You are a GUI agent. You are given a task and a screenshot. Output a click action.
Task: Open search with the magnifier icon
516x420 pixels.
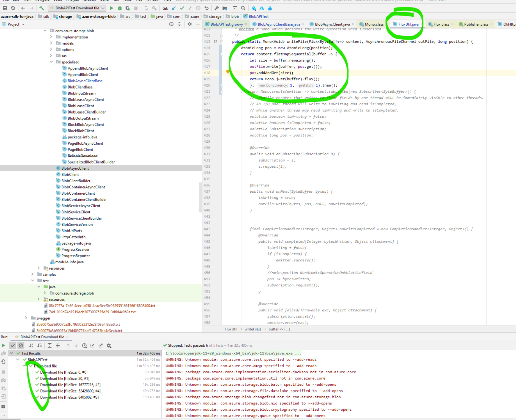[x=243, y=8]
